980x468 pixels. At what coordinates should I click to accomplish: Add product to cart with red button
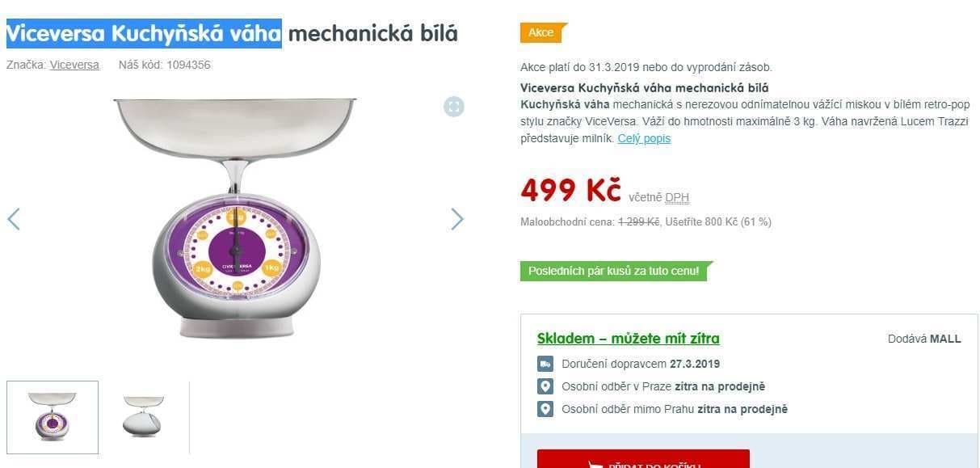[643, 459]
